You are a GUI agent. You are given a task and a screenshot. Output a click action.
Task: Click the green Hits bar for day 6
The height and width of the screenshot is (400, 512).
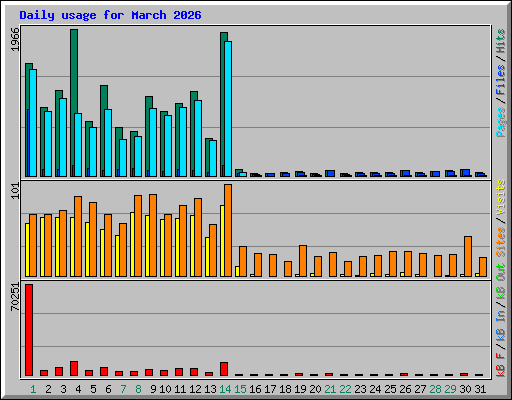[104, 97]
